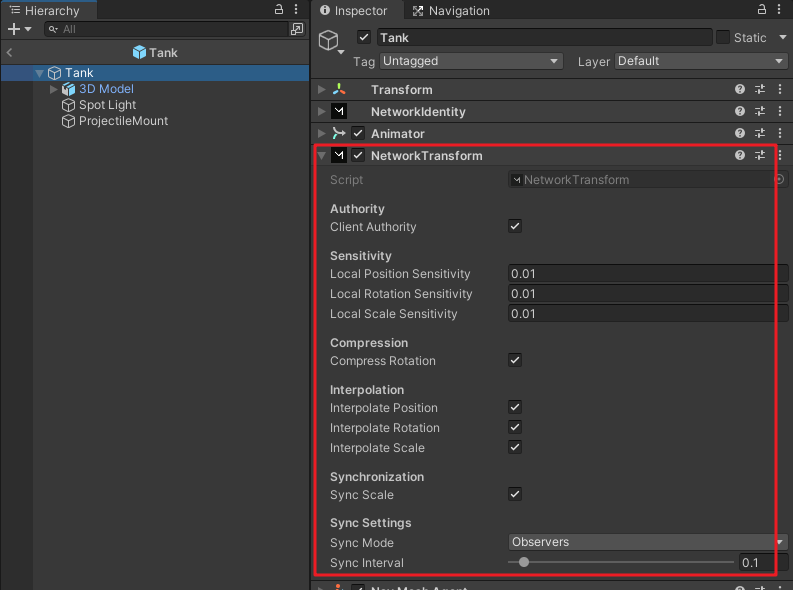The image size is (793, 590).
Task: Uncheck Interpolate Position
Action: (x=515, y=407)
